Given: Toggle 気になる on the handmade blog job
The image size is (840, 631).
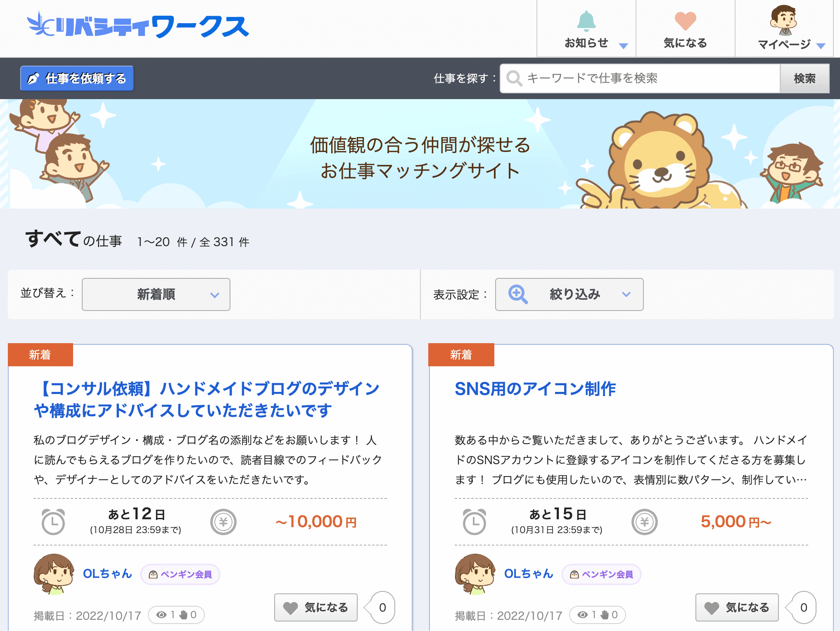Looking at the screenshot, I should coord(316,607).
